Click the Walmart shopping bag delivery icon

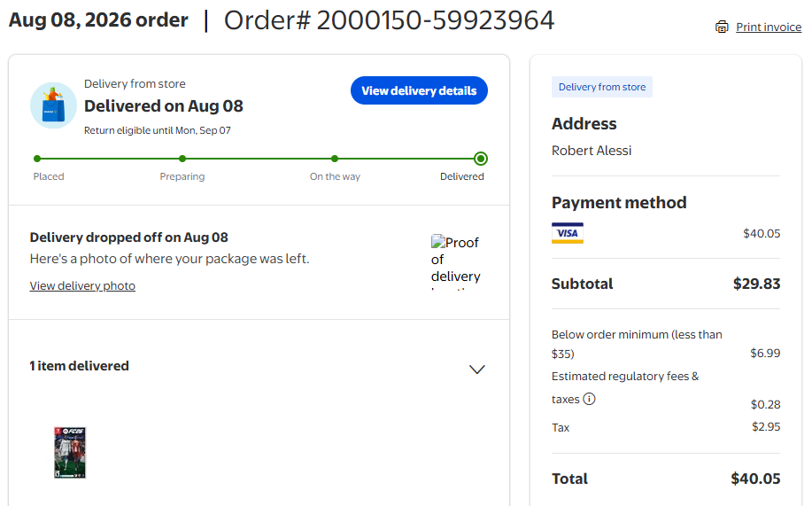(53, 105)
